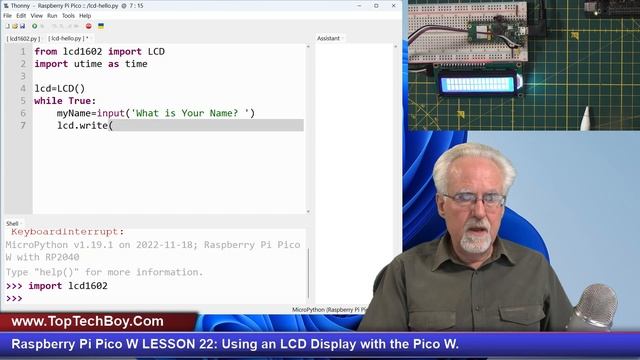640x360 pixels.
Task: Click the editor scrollbar up arrow
Action: click(308, 47)
